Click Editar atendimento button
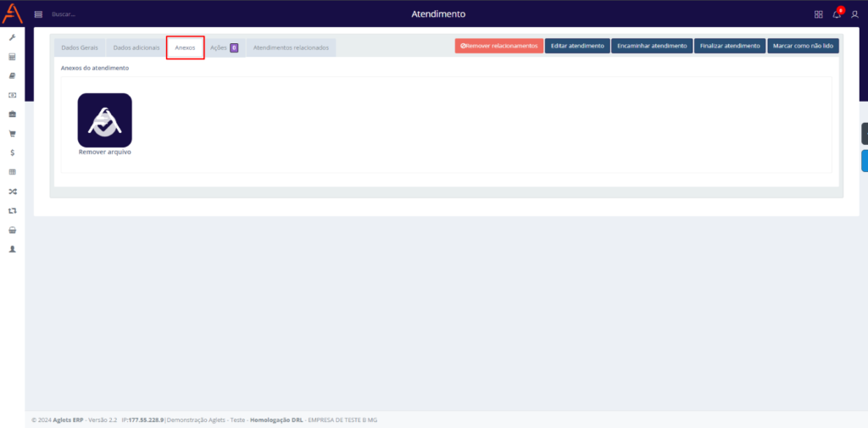 pos(577,46)
